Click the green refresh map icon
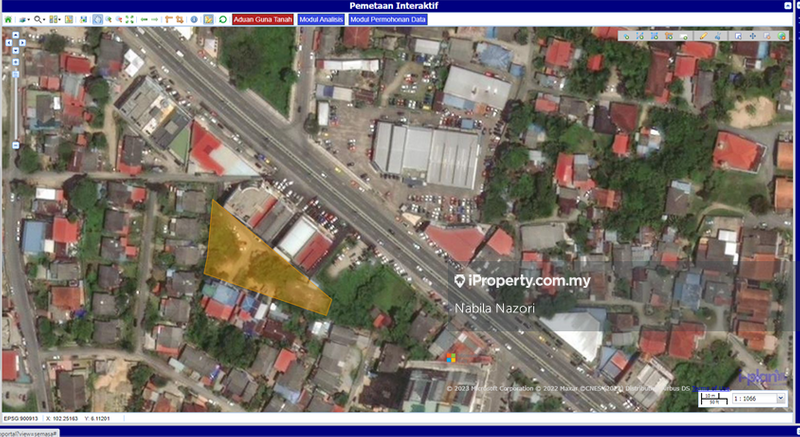The image size is (800, 437). click(221, 19)
